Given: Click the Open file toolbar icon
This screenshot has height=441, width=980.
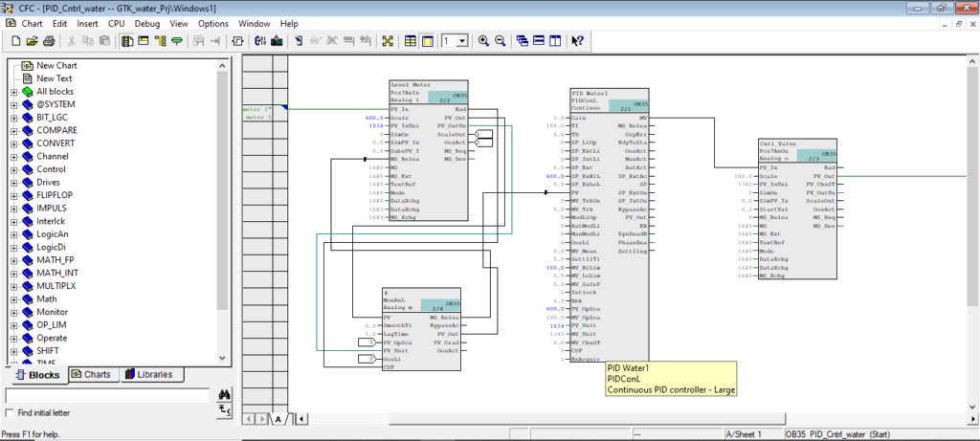Looking at the screenshot, I should pyautogui.click(x=32, y=41).
